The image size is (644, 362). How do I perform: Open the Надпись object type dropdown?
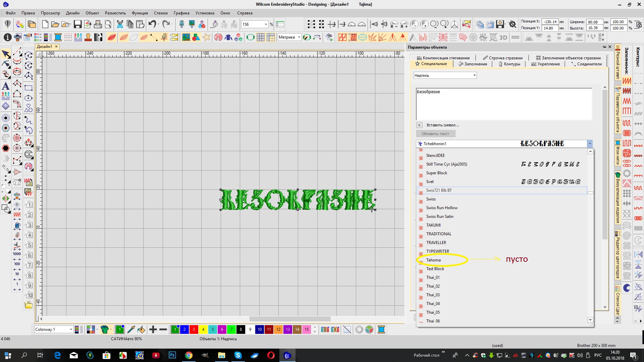474,75
